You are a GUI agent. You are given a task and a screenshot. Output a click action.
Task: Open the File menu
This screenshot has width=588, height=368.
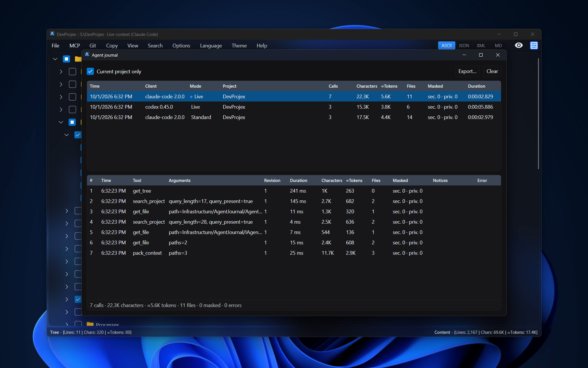tap(55, 45)
